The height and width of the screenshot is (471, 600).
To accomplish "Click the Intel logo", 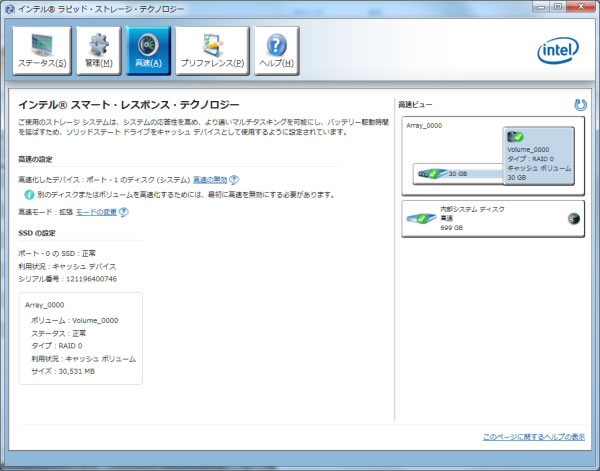I will [x=558, y=51].
